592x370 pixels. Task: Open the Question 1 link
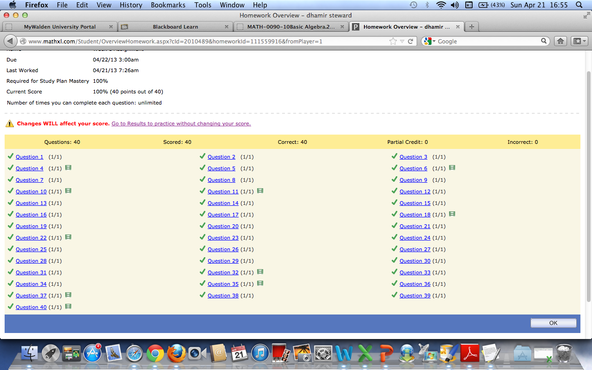(29, 157)
